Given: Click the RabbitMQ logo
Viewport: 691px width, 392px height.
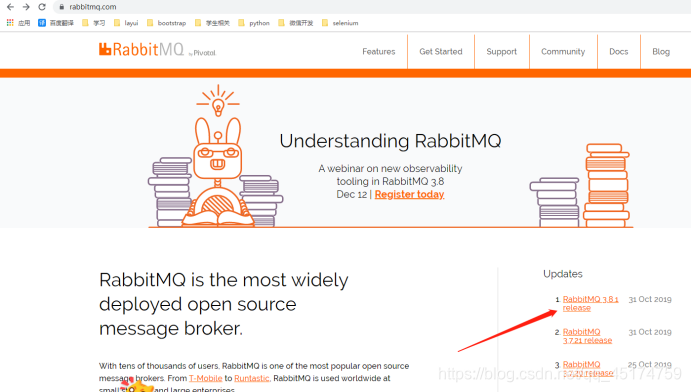Looking at the screenshot, I should click(141, 49).
